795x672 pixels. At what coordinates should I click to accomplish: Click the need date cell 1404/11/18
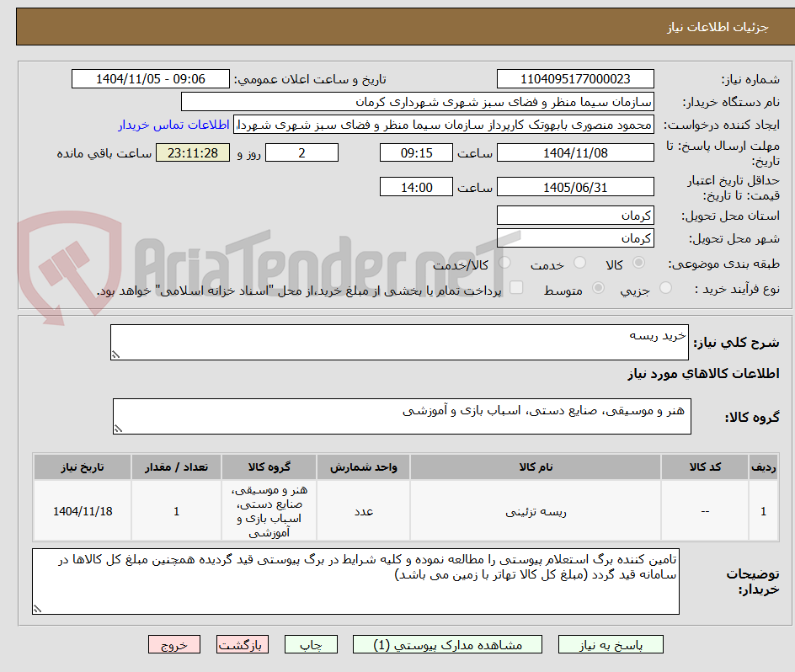[83, 512]
